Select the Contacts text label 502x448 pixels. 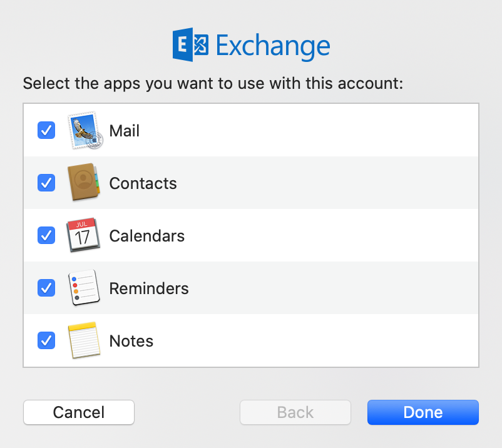coord(143,183)
